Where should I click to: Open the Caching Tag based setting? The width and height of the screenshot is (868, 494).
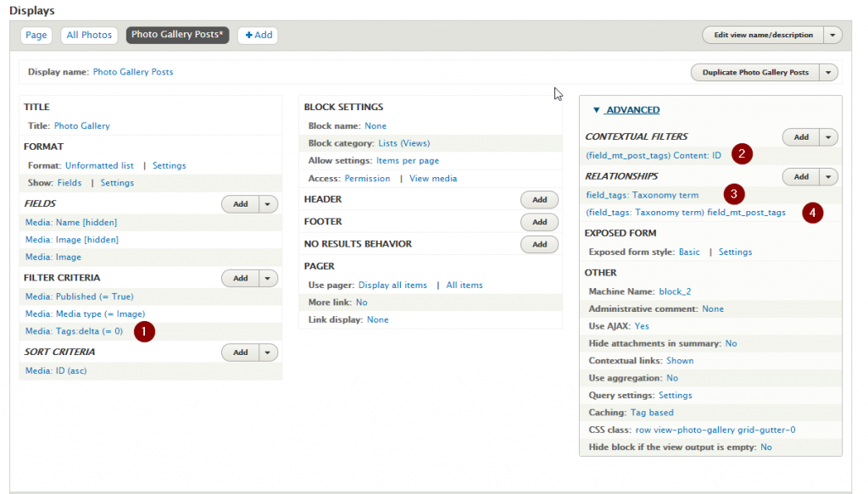(x=651, y=413)
